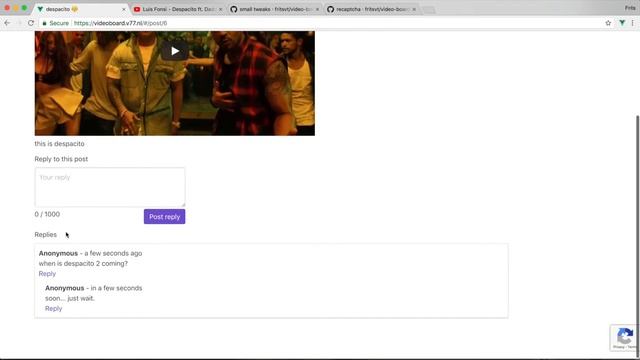Click into the Your reply text area

point(110,187)
